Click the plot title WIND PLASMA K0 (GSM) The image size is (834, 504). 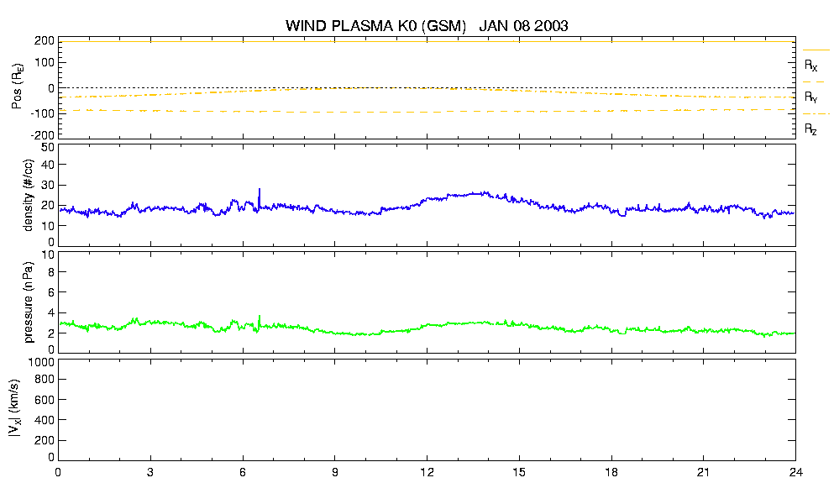(375, 26)
